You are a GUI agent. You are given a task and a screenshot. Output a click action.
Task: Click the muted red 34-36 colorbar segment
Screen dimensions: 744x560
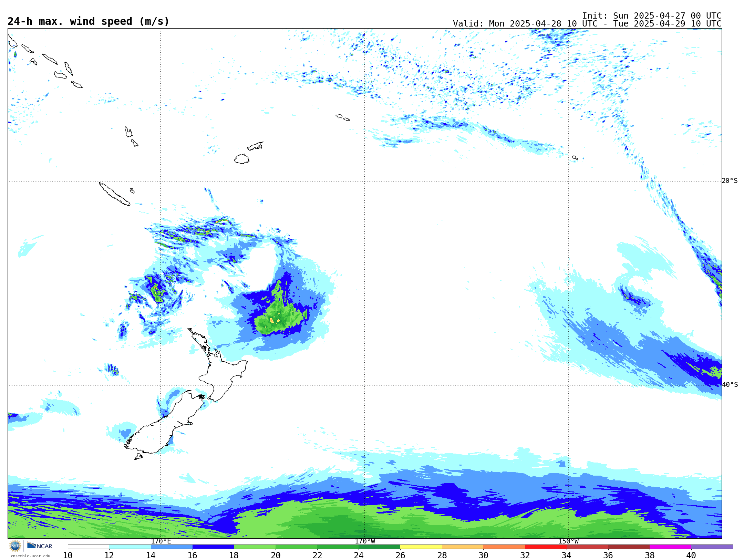tap(587, 547)
